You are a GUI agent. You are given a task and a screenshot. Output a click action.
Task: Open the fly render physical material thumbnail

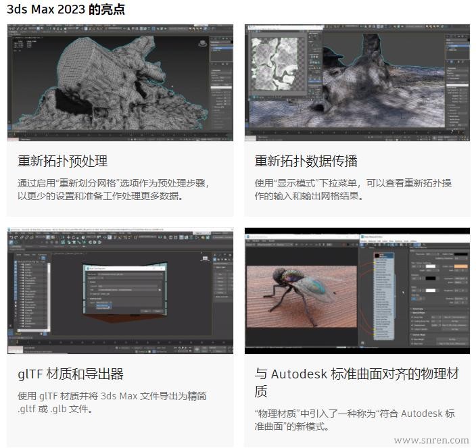coord(357,291)
